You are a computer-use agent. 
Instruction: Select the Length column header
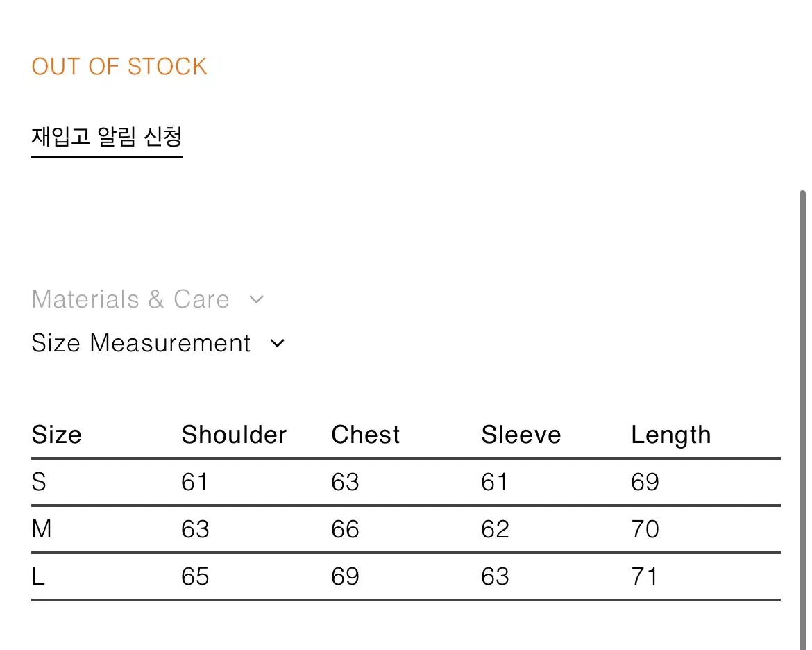(670, 435)
